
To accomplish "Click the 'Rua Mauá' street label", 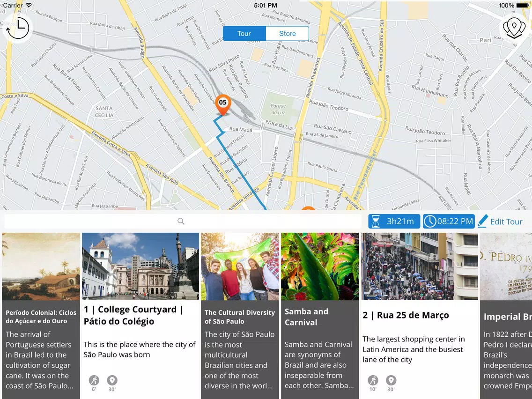I will tap(241, 129).
